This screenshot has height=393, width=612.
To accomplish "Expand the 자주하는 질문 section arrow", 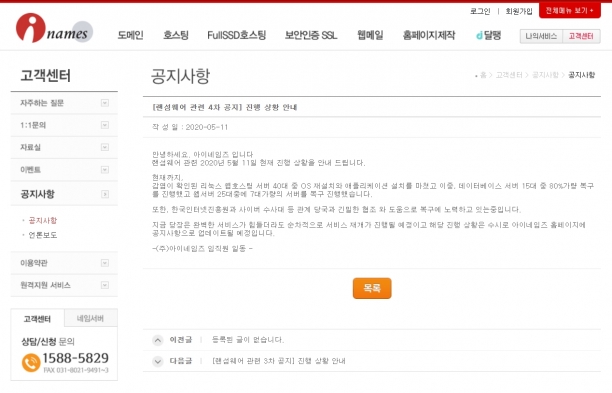I will click(105, 103).
